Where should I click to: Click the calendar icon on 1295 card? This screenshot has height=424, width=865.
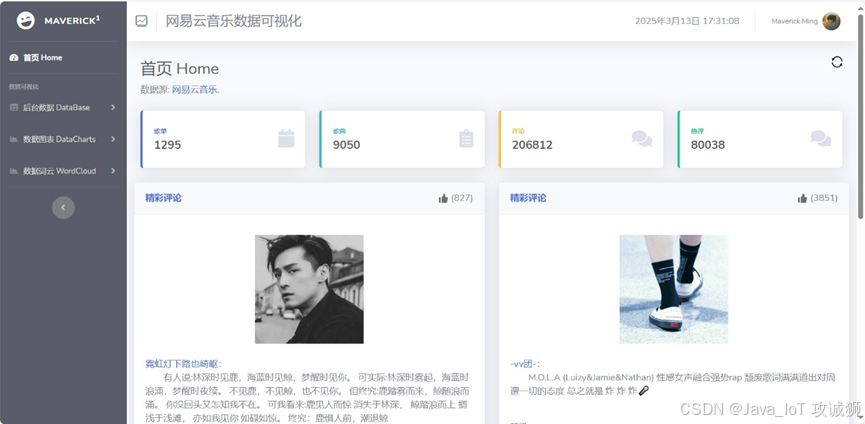coord(286,138)
